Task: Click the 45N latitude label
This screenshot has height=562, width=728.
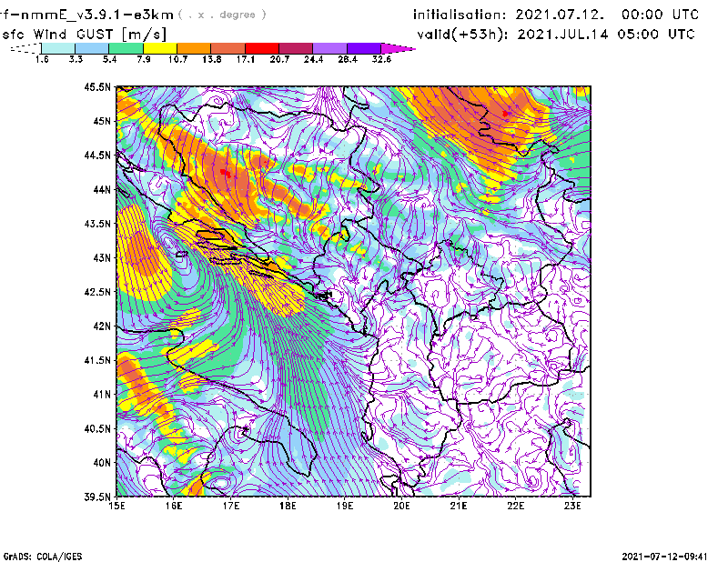Action: point(102,121)
